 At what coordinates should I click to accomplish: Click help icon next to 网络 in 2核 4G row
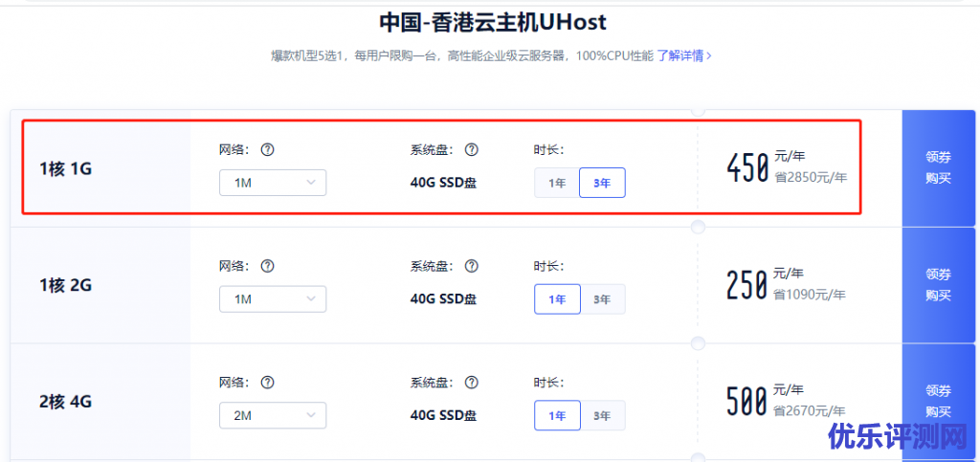pos(268,382)
